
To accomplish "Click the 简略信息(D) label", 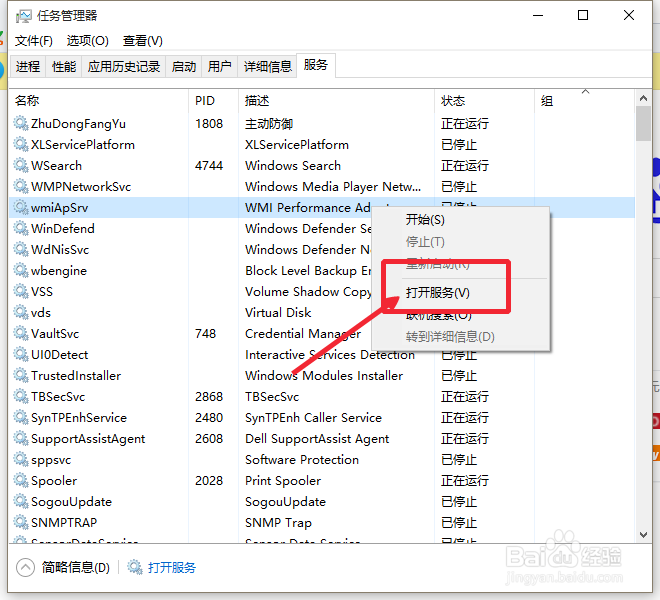I will pyautogui.click(x=76, y=568).
